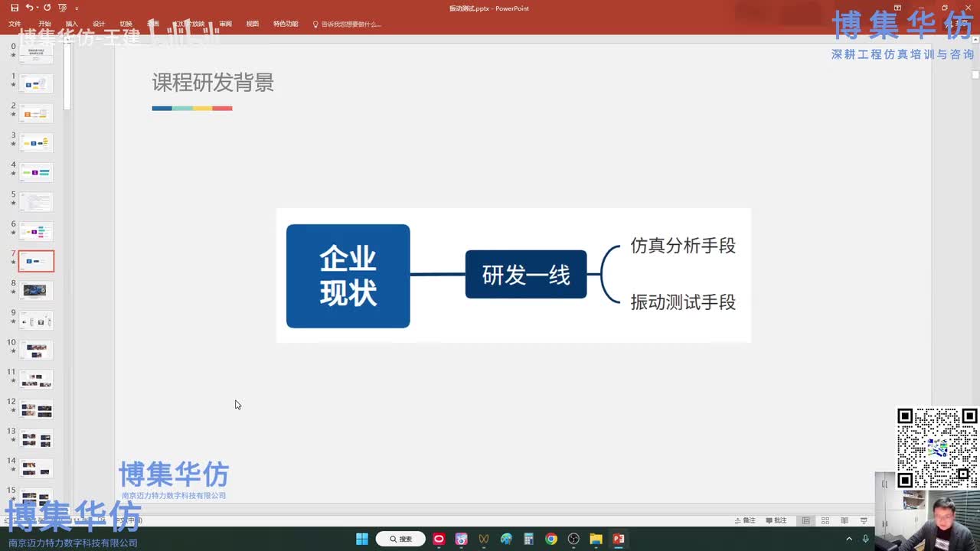Viewport: 980px width, 551px height.
Task: Switch to Reading view
Action: [x=844, y=520]
